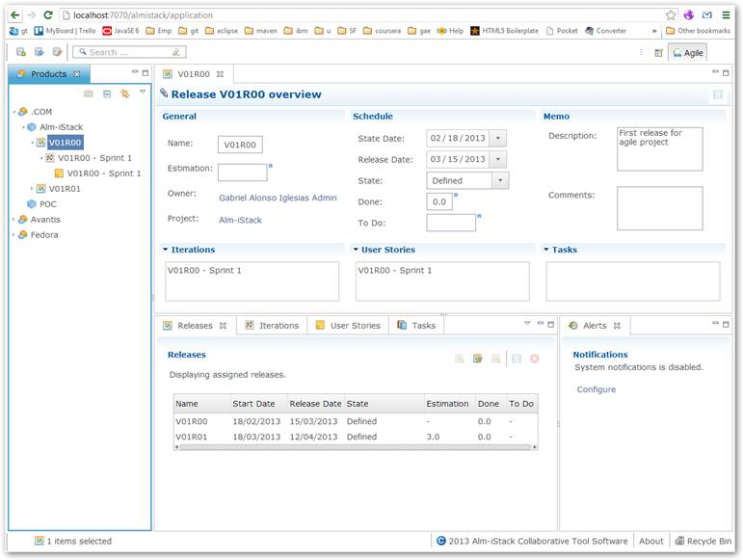
Task: Collapse the Iterations section
Action: (x=166, y=250)
